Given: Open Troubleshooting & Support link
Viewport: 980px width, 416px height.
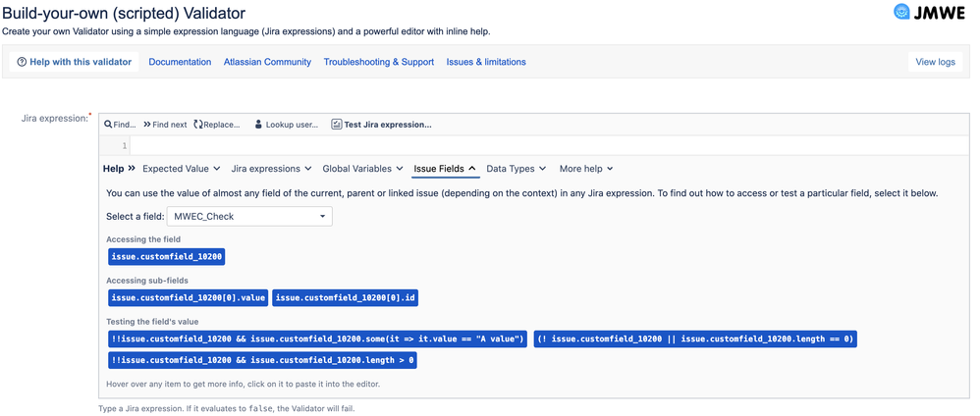Looking at the screenshot, I should tap(379, 62).
